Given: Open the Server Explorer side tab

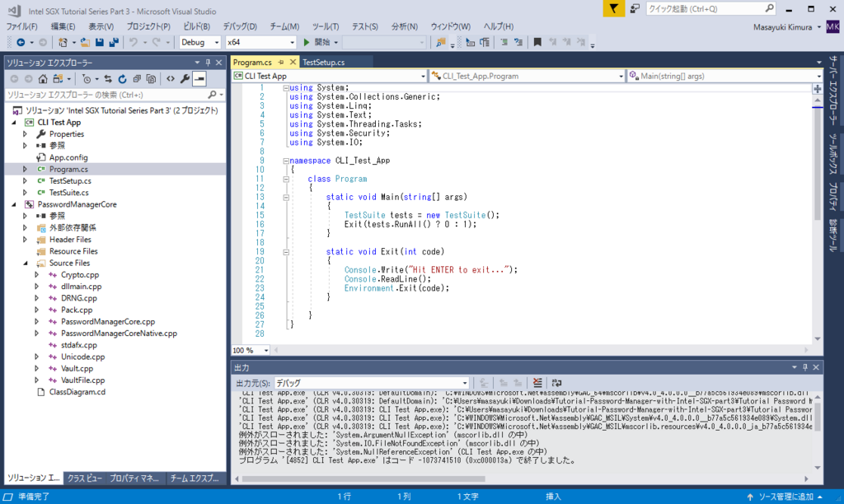Looking at the screenshot, I should click(x=832, y=91).
